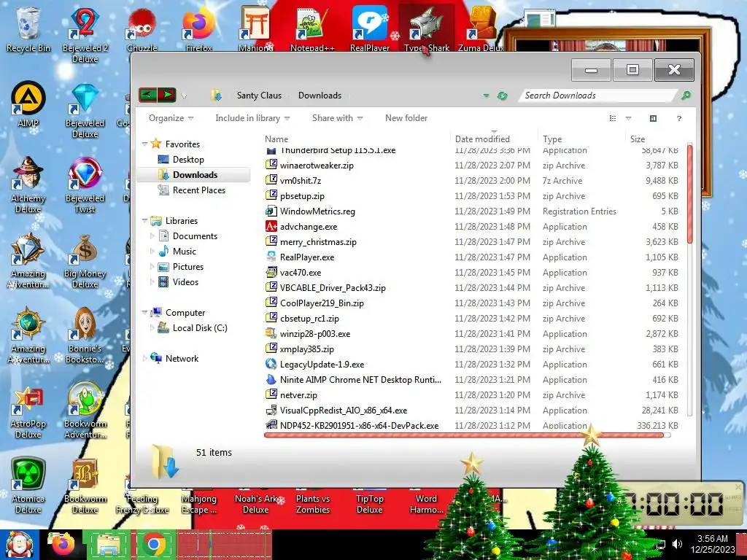Collapse the Libraries tree group
Viewport: 747px width, 560px height.
coord(144,220)
